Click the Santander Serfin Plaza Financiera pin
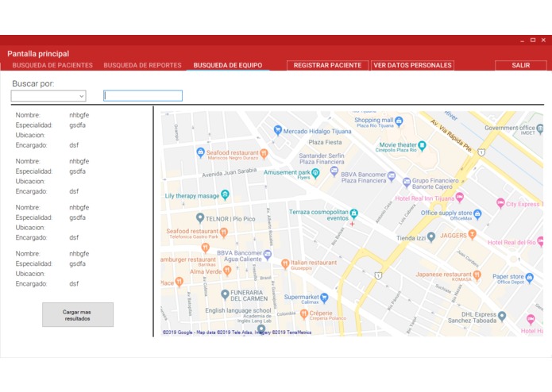This screenshot has width=552, height=392. coord(334,171)
